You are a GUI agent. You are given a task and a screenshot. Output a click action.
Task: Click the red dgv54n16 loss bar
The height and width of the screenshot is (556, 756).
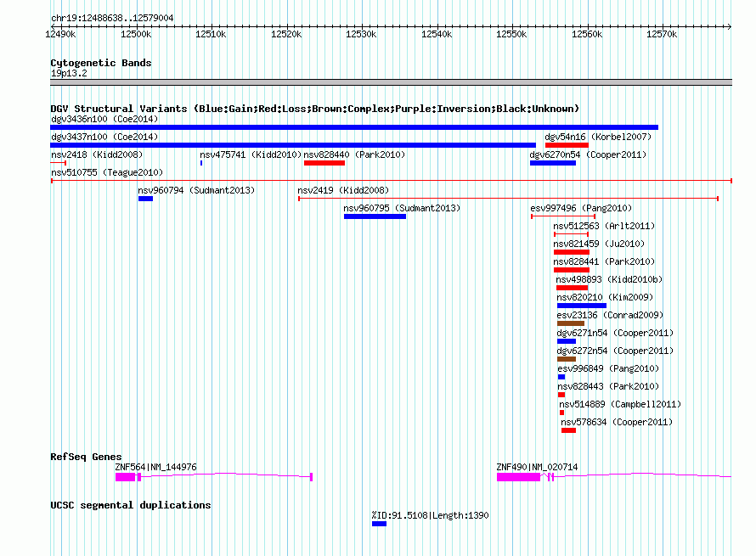click(567, 145)
